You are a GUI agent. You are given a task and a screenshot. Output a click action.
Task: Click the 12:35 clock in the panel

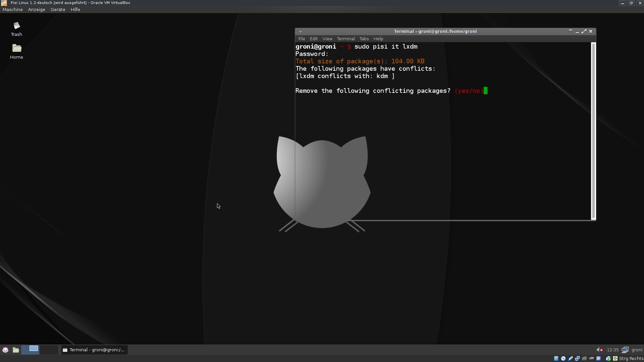[613, 350]
